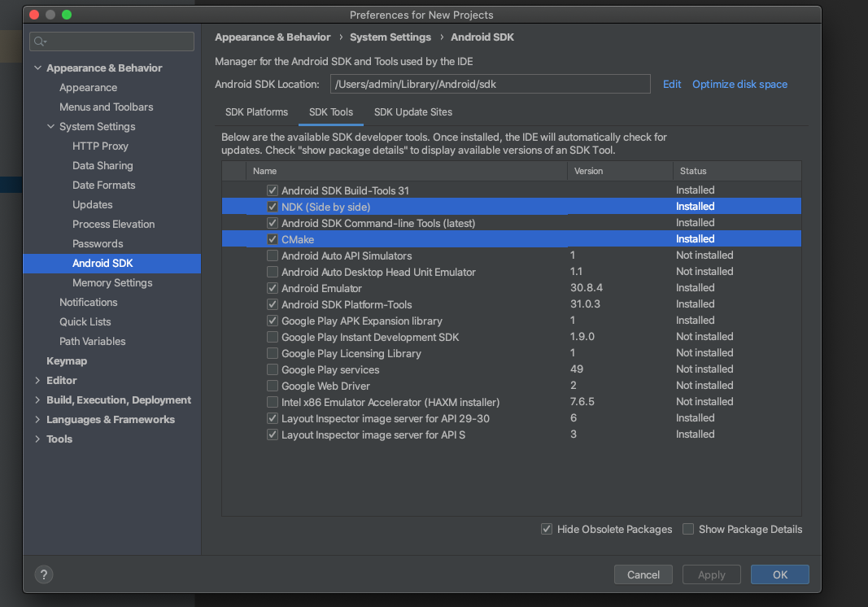Image resolution: width=868 pixels, height=607 pixels.
Task: Uncheck Google Play APK Expansion library checkbox
Action: 273,321
